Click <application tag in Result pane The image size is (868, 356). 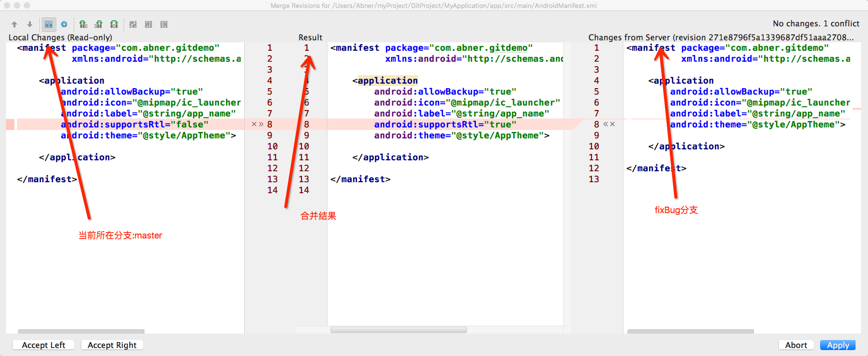(385, 81)
